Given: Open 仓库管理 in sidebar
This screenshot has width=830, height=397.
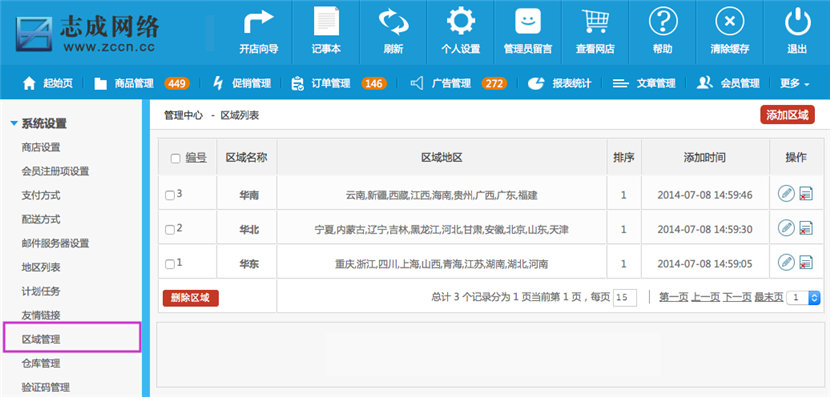Looking at the screenshot, I should (41, 364).
